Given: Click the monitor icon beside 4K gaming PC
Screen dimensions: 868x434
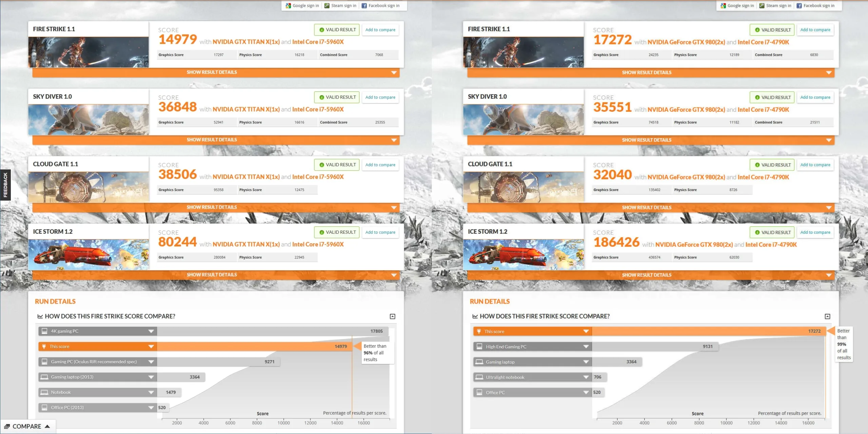Looking at the screenshot, I should point(44,331).
